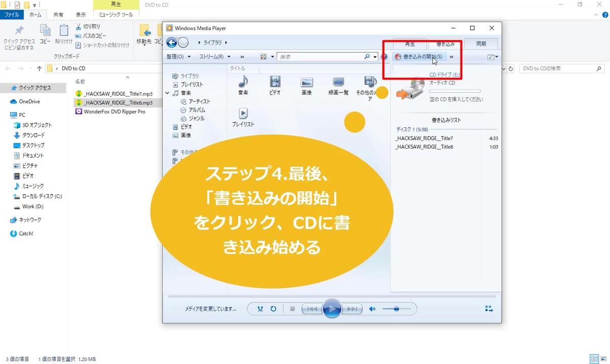
Task: Click the Media Player seek bar
Action: click(x=332, y=296)
